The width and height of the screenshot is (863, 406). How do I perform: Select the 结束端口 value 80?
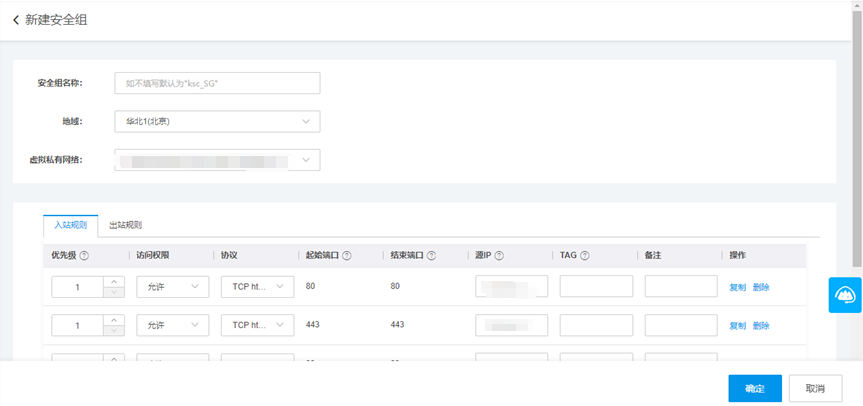click(395, 286)
